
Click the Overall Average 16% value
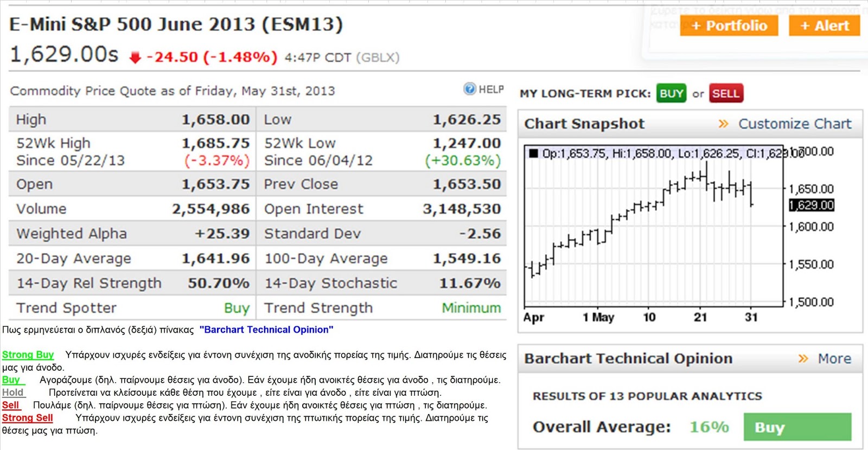pyautogui.click(x=709, y=427)
